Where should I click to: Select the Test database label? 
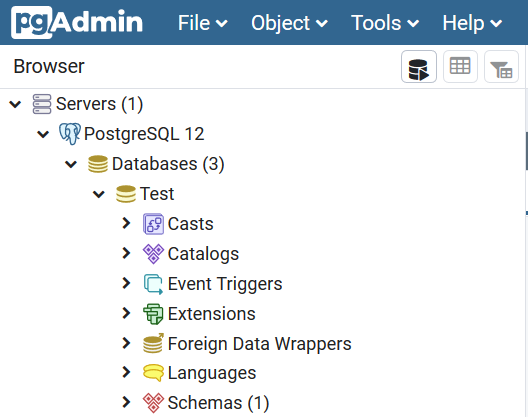(x=157, y=194)
